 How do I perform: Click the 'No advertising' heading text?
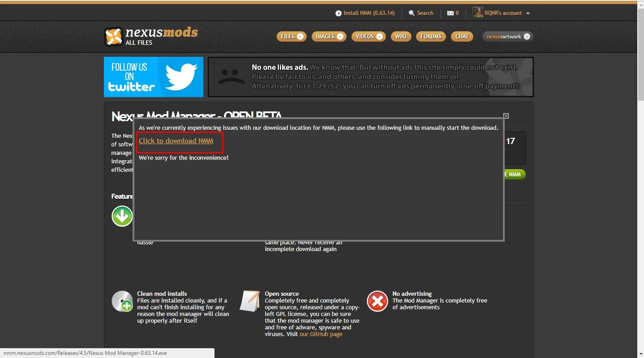412,294
